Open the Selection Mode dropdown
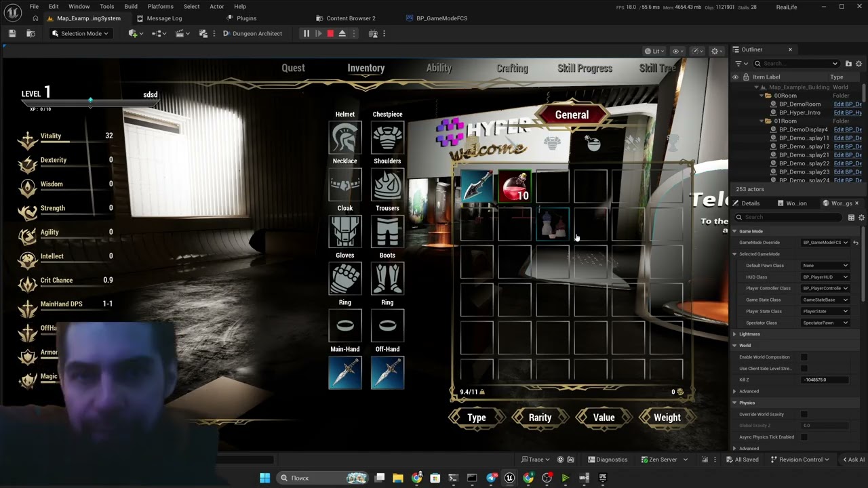Screen dimensions: 868x488 click(x=80, y=33)
